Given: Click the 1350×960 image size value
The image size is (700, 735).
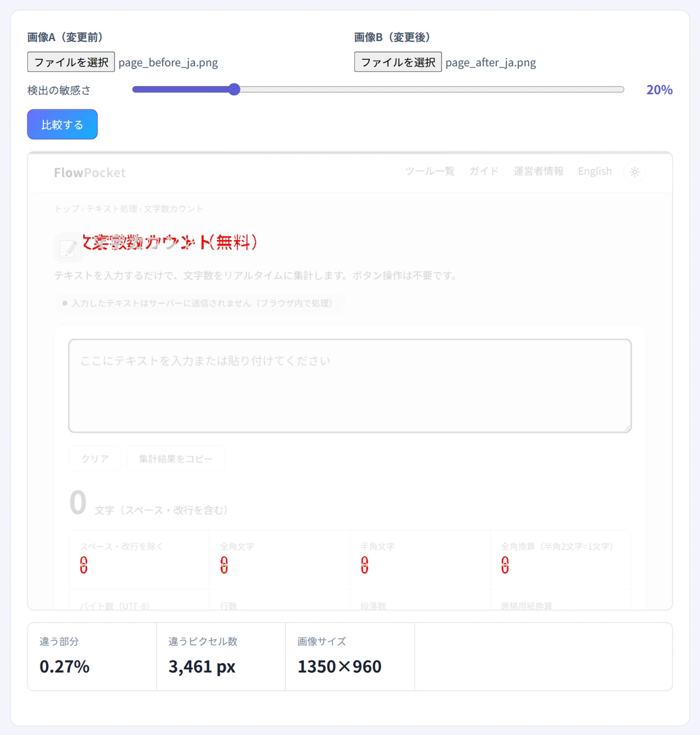Looking at the screenshot, I should click(x=340, y=666).
